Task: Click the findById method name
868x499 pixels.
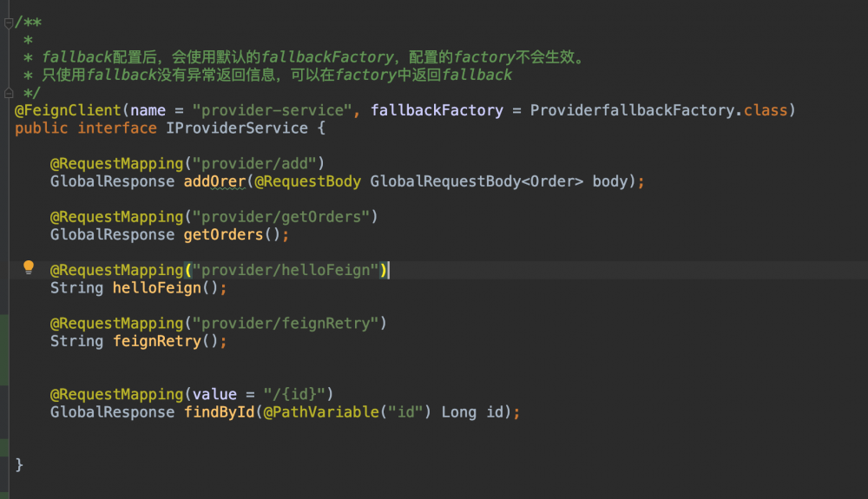Action: [x=220, y=411]
